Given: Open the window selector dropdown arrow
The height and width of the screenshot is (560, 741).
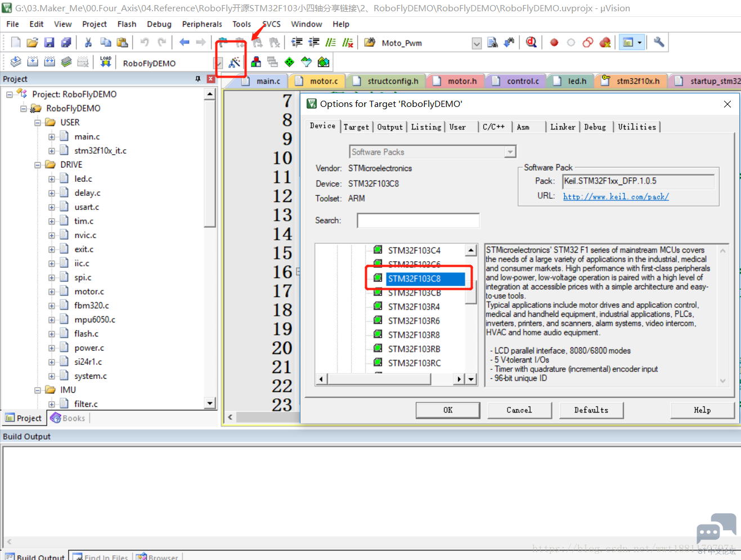Looking at the screenshot, I should (640, 42).
